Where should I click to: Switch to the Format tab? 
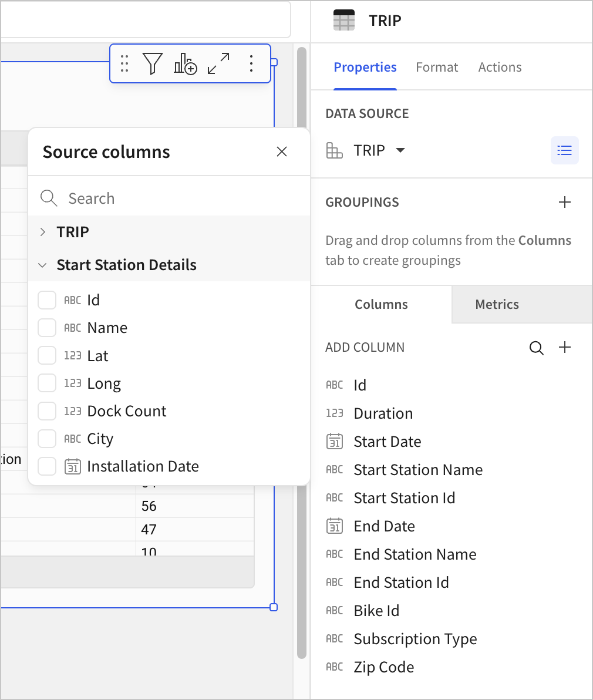click(437, 68)
